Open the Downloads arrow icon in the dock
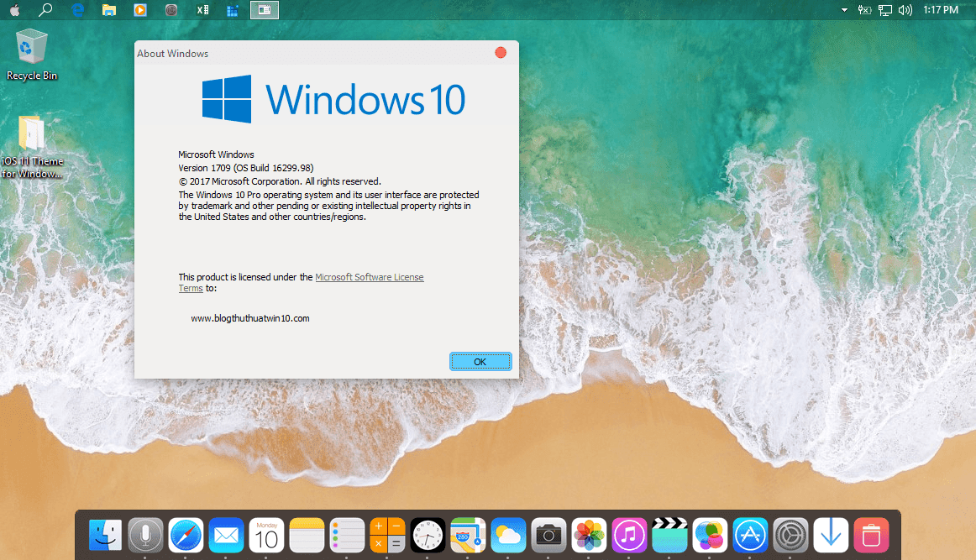The width and height of the screenshot is (976, 560). coord(831,535)
